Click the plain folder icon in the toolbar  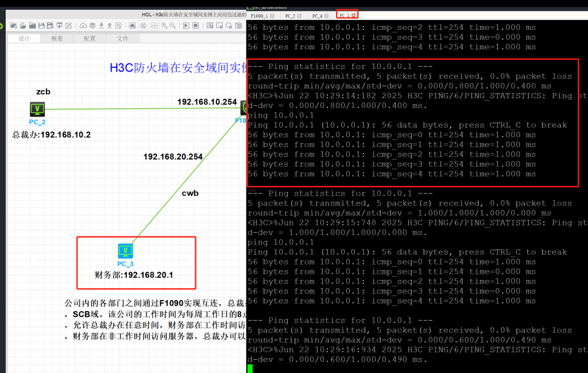tap(32, 25)
